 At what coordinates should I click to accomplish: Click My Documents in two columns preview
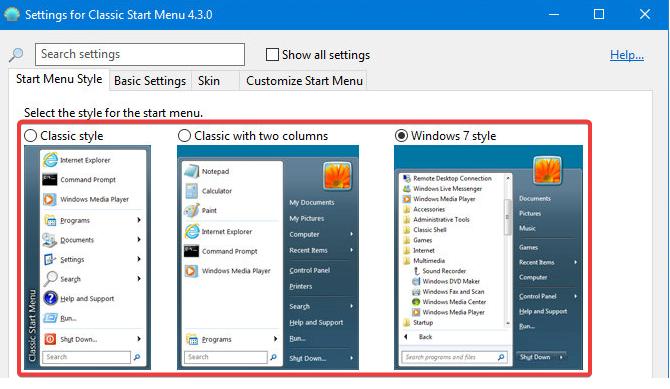click(x=311, y=202)
